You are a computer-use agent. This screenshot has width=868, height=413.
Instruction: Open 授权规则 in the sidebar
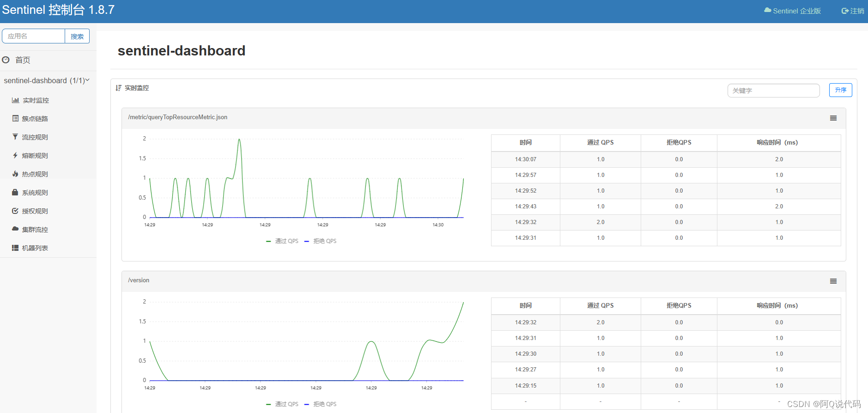35,211
